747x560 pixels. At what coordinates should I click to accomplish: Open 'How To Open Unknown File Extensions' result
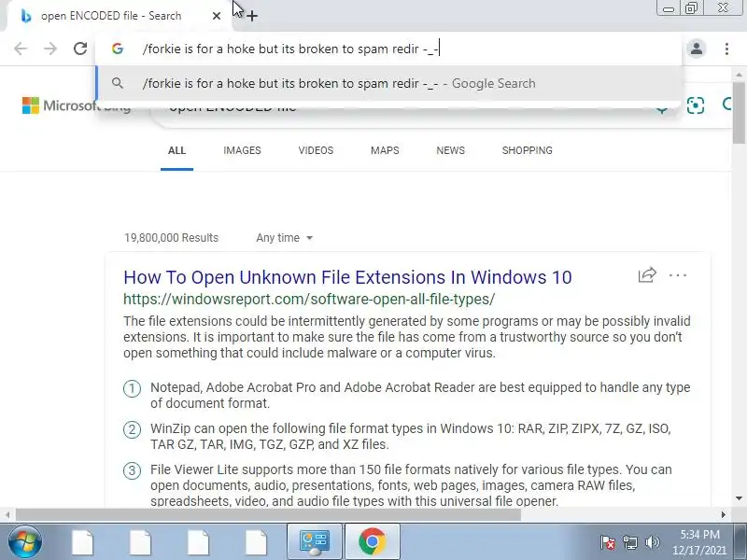[x=347, y=277]
